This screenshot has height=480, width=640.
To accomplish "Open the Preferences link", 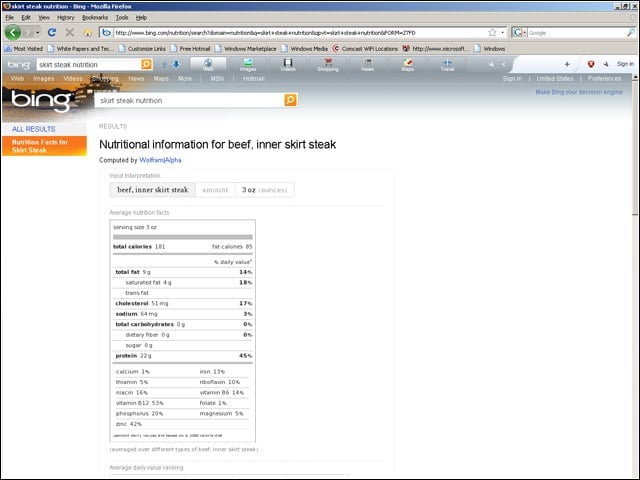I will (604, 78).
